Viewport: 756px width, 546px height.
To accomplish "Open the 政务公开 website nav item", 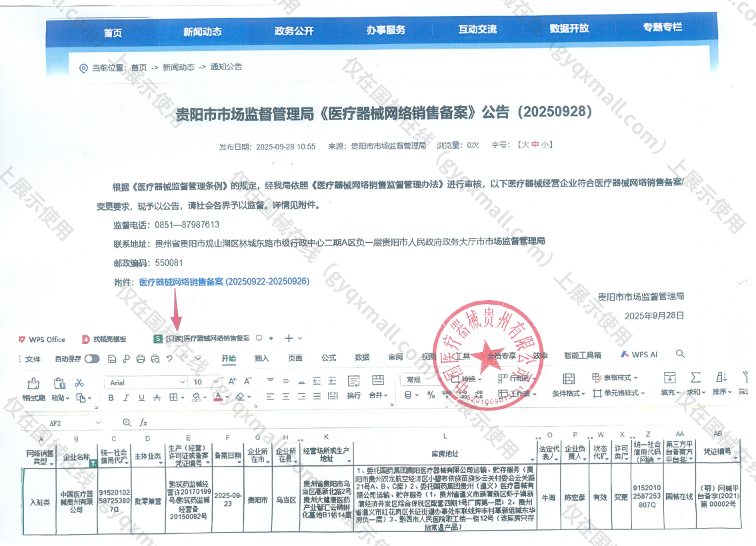I will click(x=294, y=31).
